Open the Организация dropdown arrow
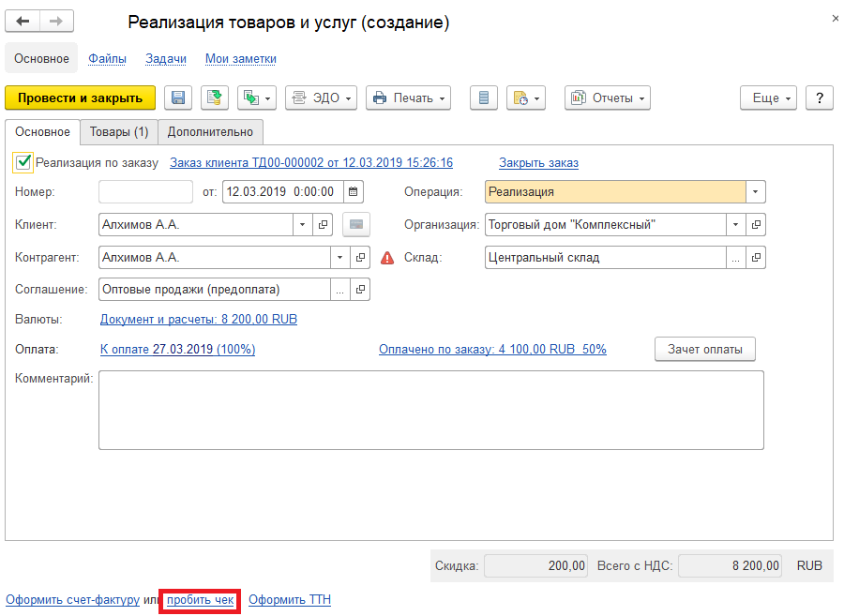This screenshot has width=844, height=616. pos(736,225)
